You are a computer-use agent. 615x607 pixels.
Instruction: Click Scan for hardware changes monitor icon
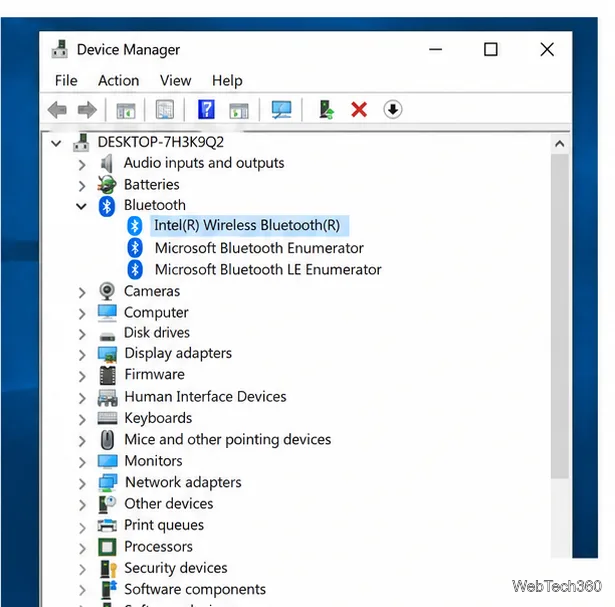(x=282, y=110)
